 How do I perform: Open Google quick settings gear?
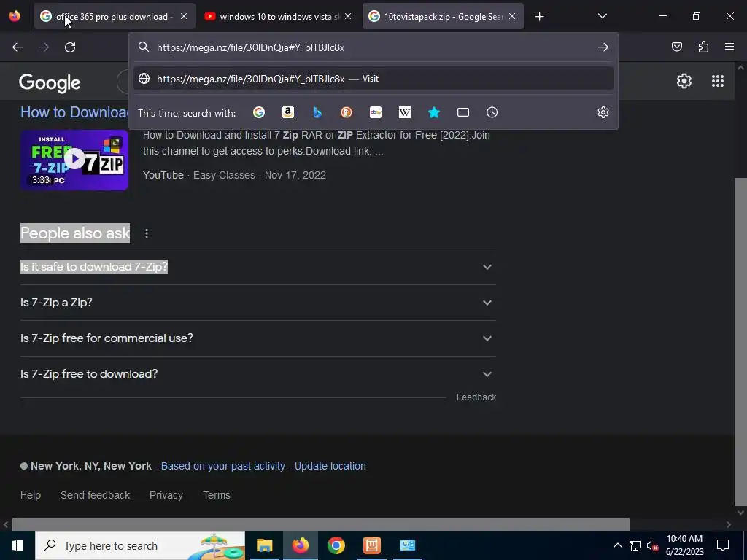[684, 81]
